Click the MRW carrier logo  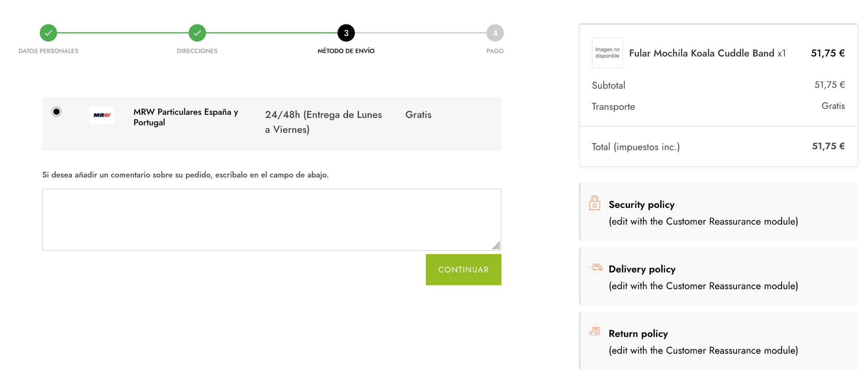click(102, 115)
